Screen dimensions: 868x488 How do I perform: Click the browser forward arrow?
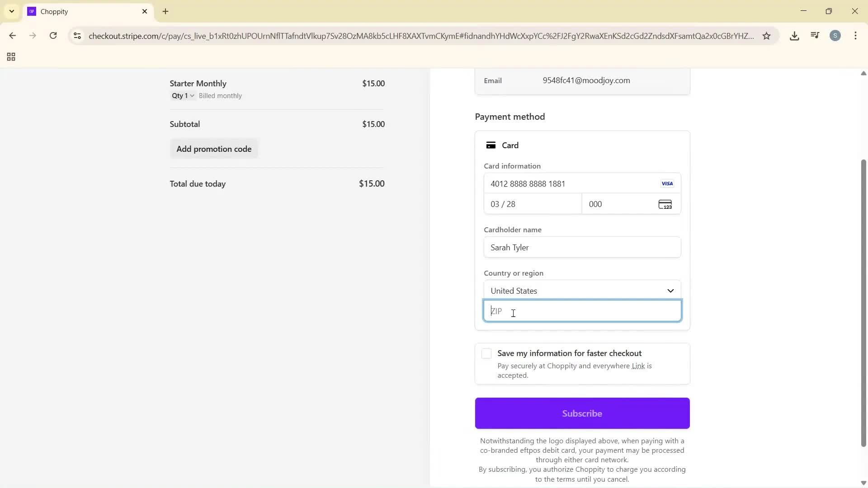[x=33, y=36]
